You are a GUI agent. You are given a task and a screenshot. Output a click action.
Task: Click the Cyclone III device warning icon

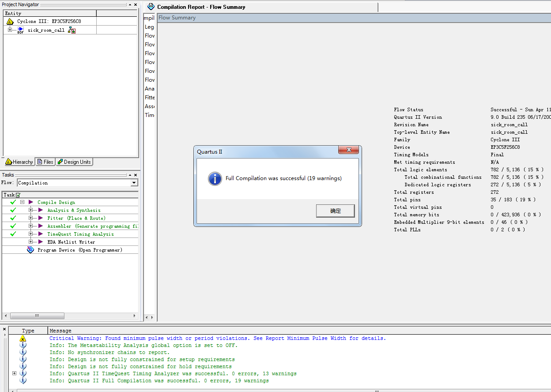pos(10,21)
